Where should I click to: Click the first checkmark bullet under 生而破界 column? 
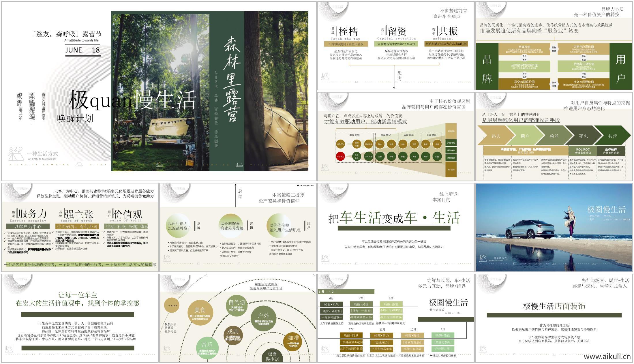pos(53,232)
